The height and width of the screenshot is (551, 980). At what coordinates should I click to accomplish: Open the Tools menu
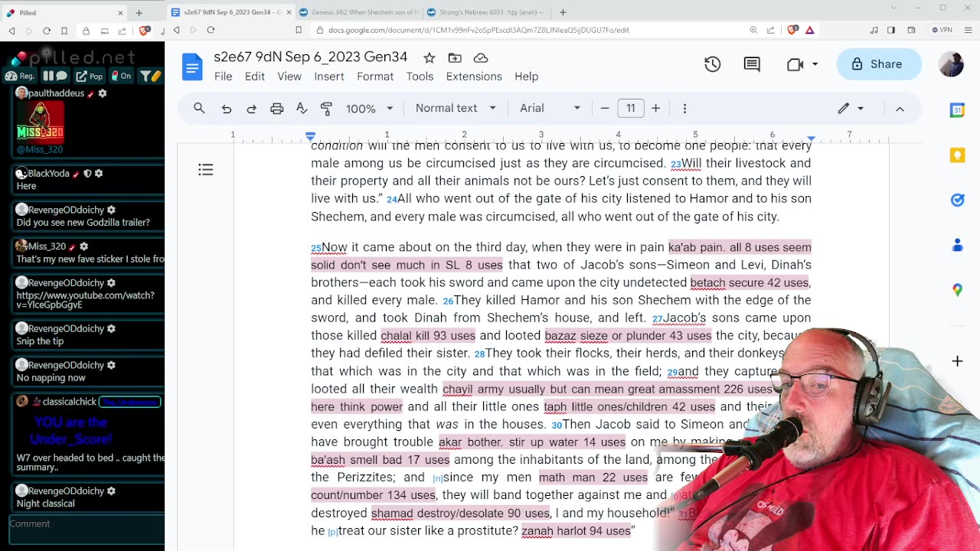(x=420, y=77)
